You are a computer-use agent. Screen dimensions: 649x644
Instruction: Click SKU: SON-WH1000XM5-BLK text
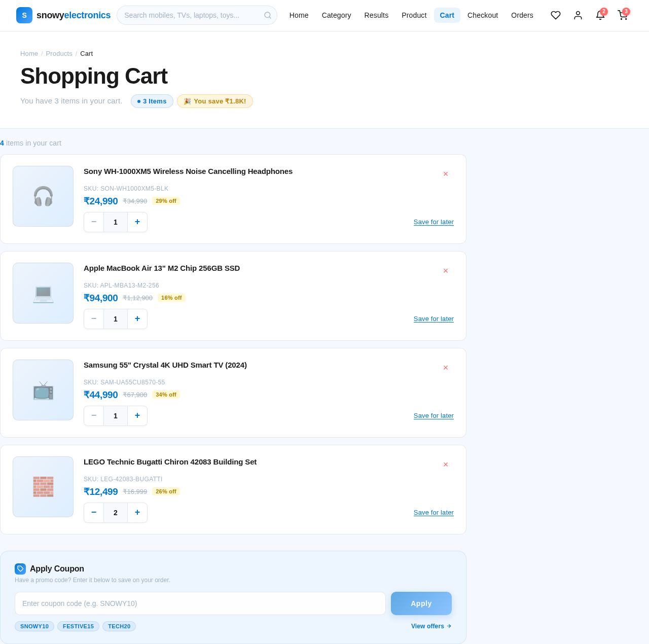(126, 189)
